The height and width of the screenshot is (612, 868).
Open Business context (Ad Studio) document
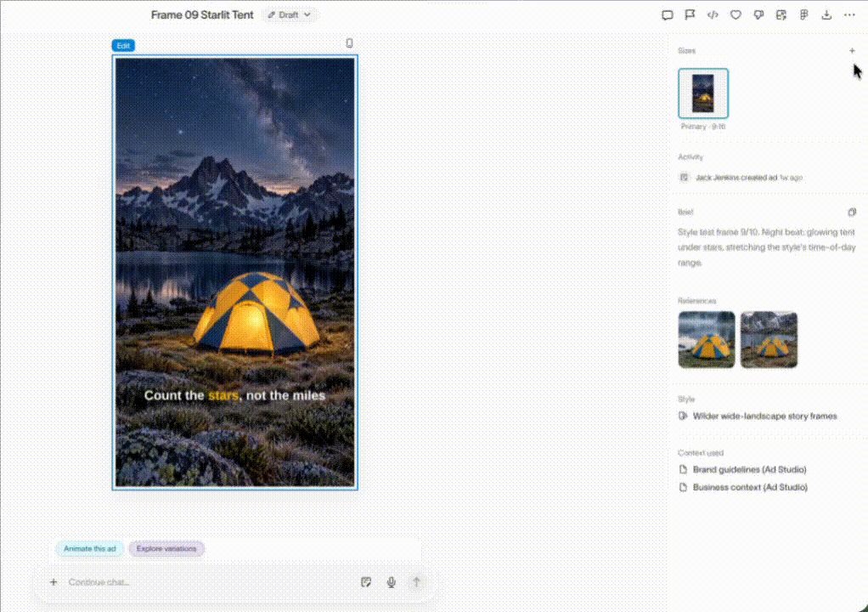pos(743,487)
